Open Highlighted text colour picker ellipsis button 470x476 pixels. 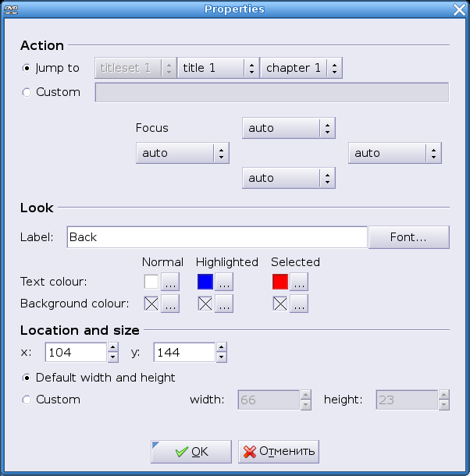coord(224,282)
